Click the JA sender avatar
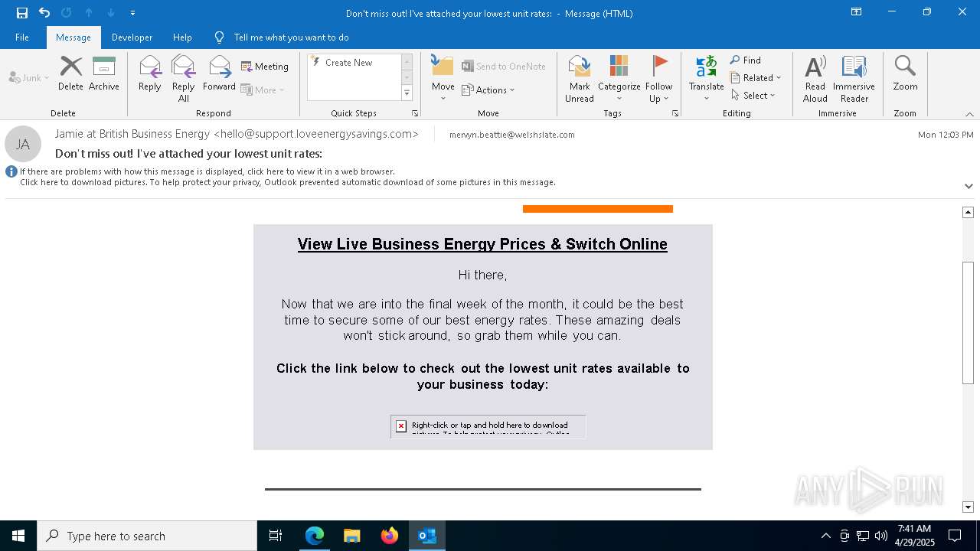 click(x=23, y=144)
